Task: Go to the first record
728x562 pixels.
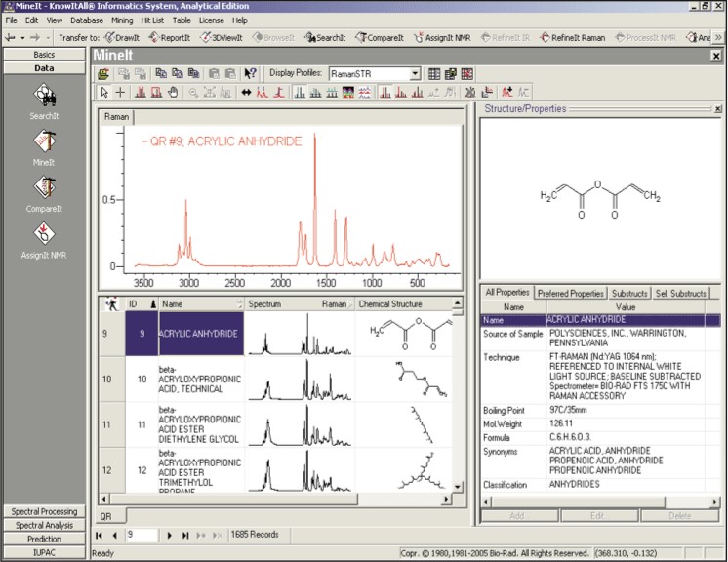Action: (x=99, y=535)
